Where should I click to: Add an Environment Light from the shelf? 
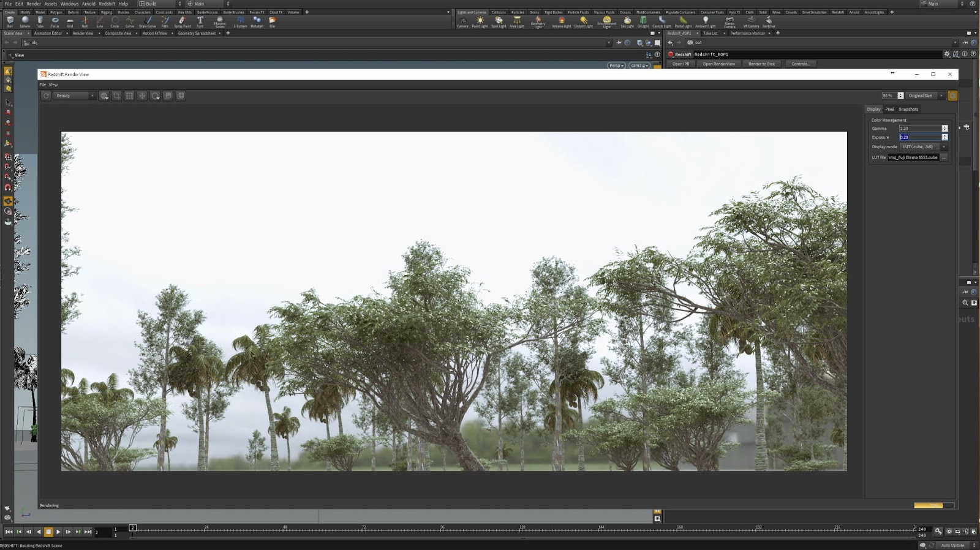point(607,23)
